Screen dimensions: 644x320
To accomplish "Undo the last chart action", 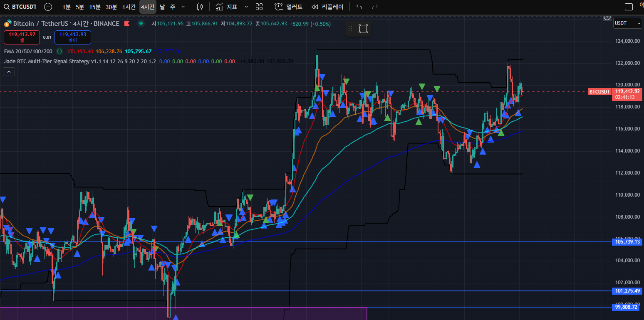I will coord(359,7).
